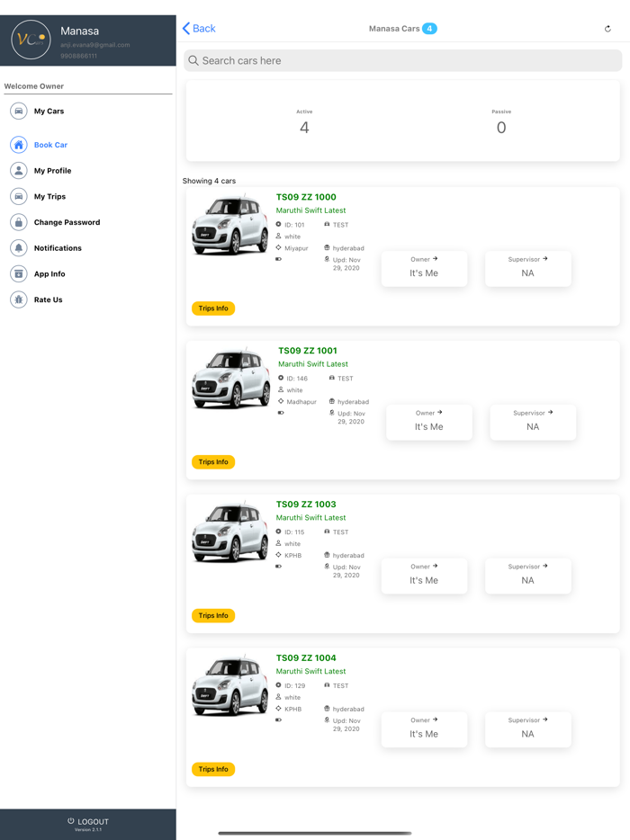Expand Owner details for TS09 ZZ 1001
630x840 pixels.
[x=428, y=421]
